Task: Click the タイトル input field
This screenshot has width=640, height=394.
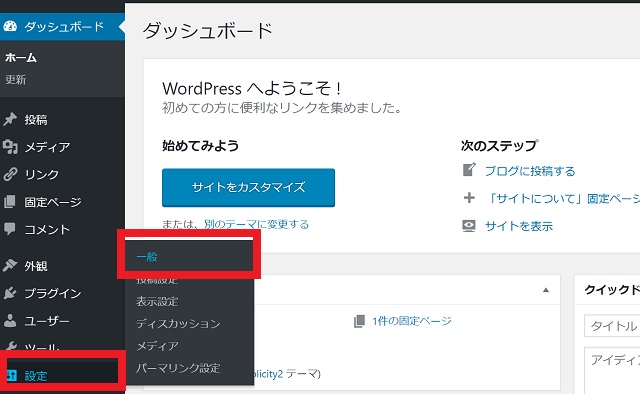Action: coord(612,325)
